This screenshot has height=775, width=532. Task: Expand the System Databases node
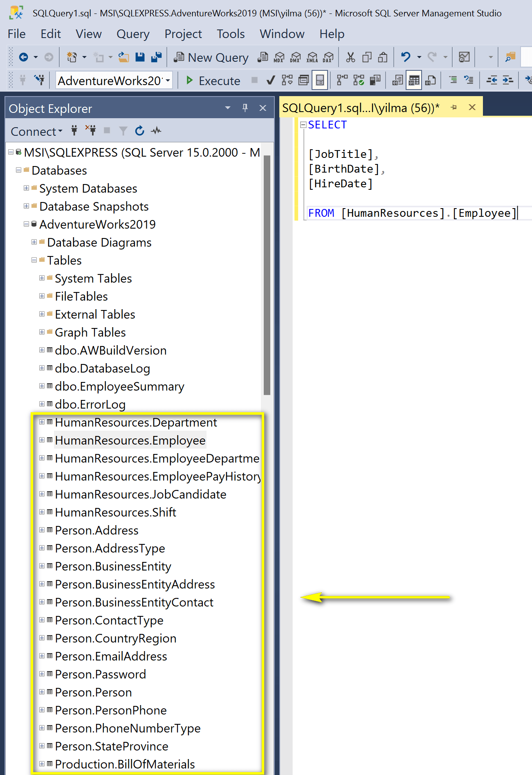point(26,188)
